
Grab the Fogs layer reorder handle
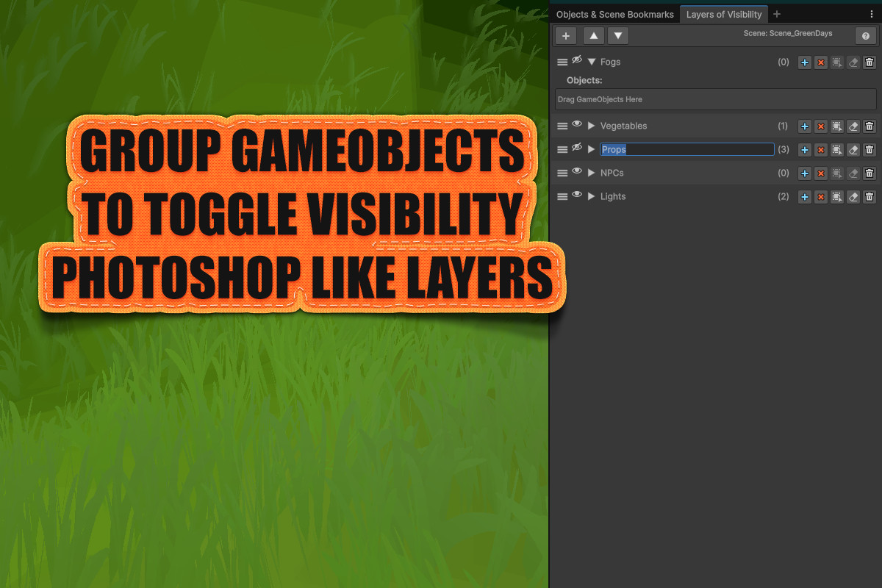(562, 62)
